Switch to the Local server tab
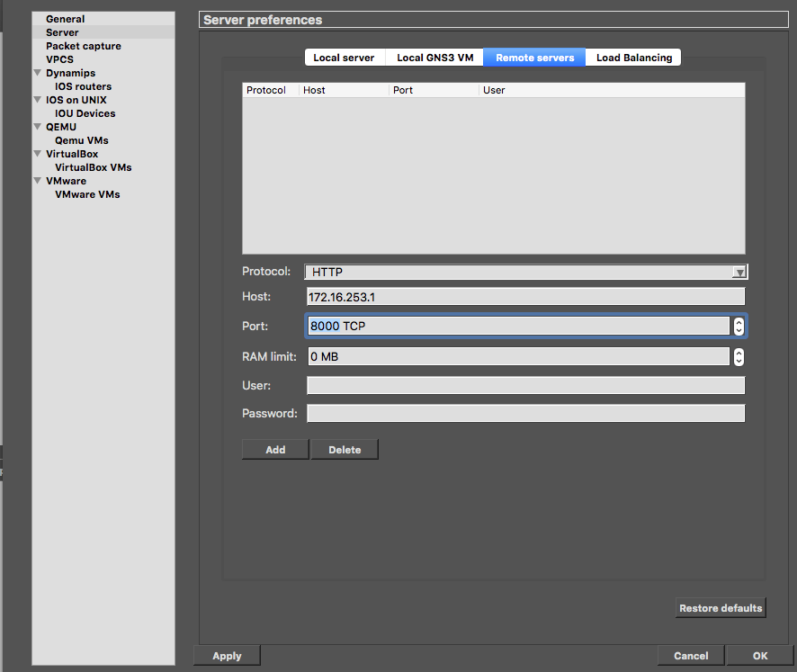Image resolution: width=797 pixels, height=672 pixels. pos(345,57)
